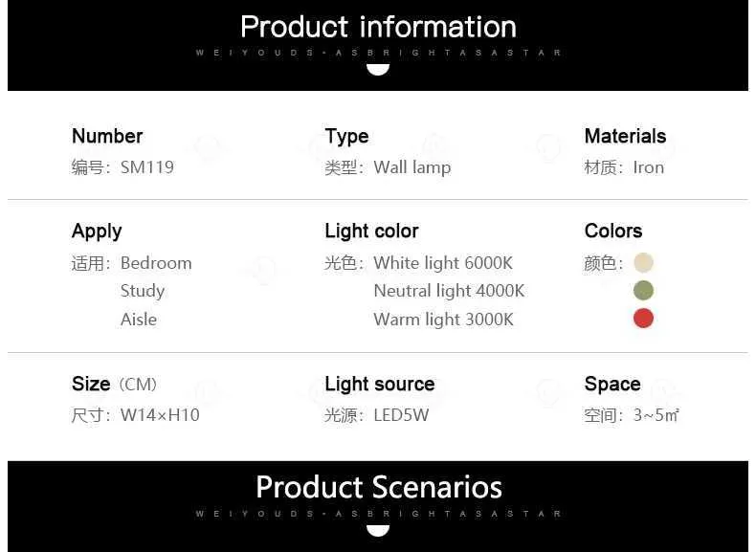Select the Warm light 3000K option

(443, 320)
